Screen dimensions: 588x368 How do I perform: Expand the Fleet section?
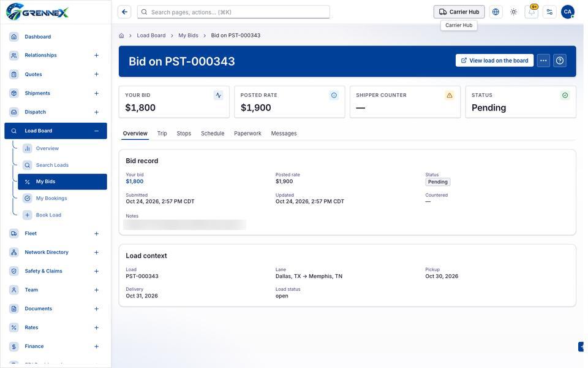point(96,234)
